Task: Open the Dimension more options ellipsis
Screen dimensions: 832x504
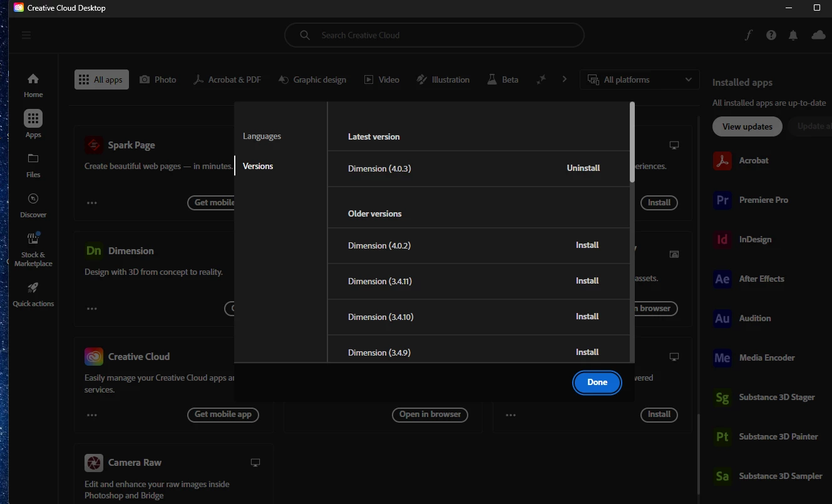Action: click(x=92, y=309)
